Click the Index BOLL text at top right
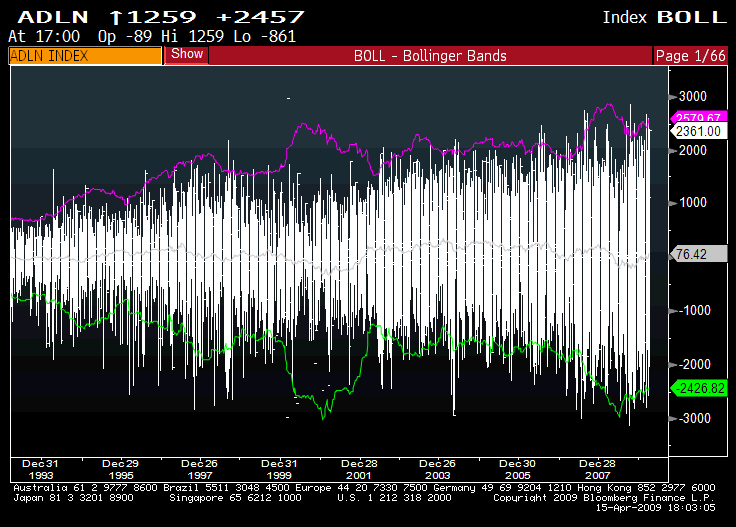Screen dimensions: 736x527 [x=665, y=17]
